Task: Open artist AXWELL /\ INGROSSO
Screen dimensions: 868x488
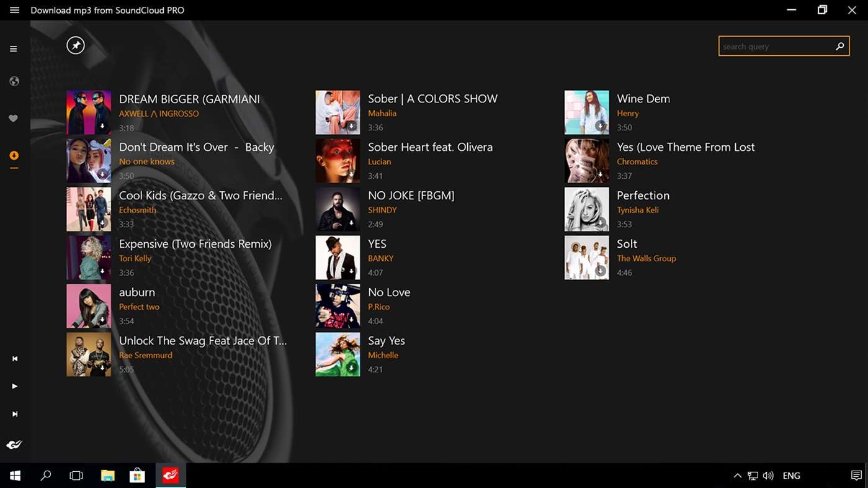Action: coord(159,114)
